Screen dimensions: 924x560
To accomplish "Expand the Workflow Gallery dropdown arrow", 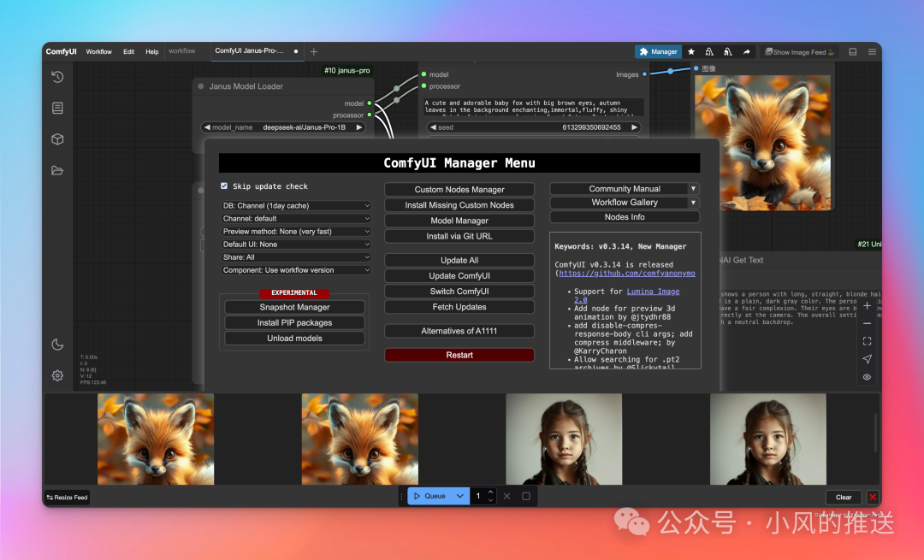I will coord(693,202).
